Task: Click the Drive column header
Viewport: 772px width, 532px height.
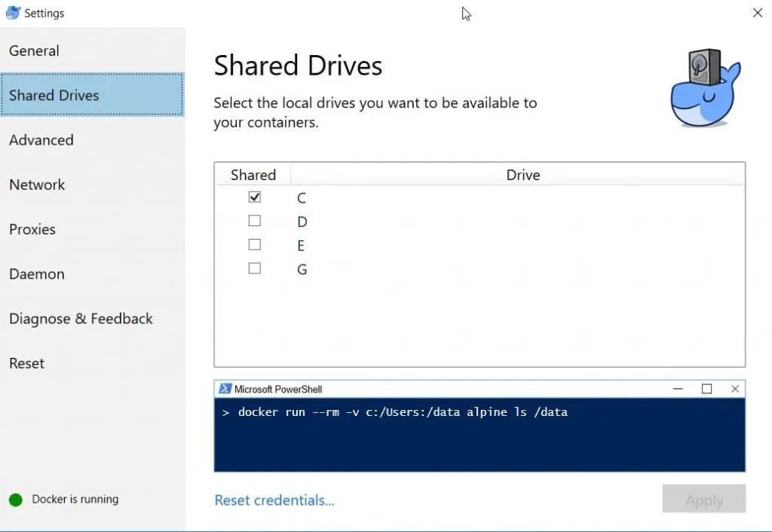Action: [522, 174]
